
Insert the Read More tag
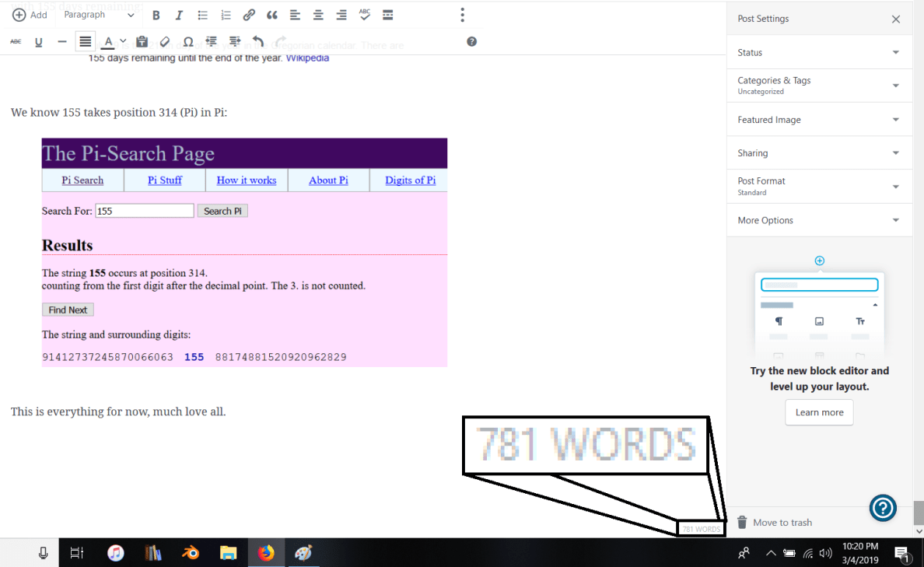coord(387,15)
